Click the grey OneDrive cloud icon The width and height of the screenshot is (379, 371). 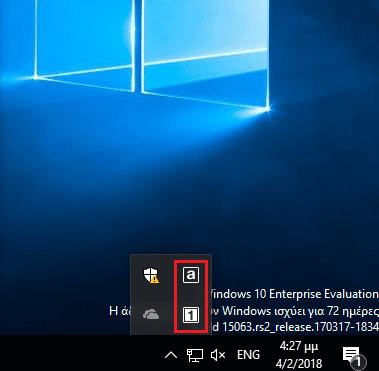coord(151,314)
